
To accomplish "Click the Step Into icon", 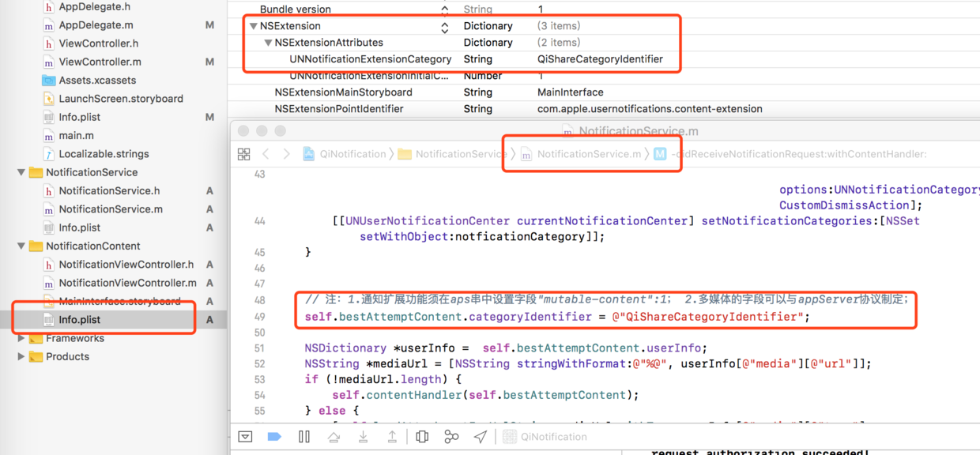I will click(363, 436).
